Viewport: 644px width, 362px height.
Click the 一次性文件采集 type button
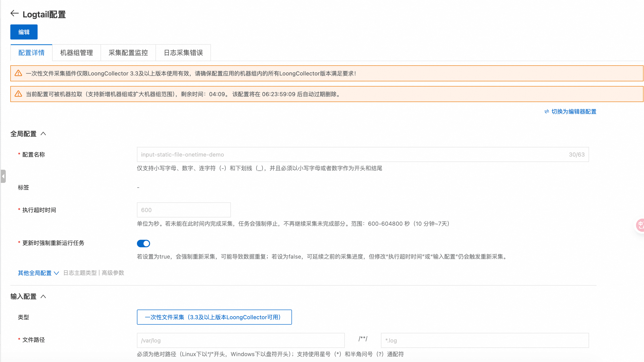[214, 317]
